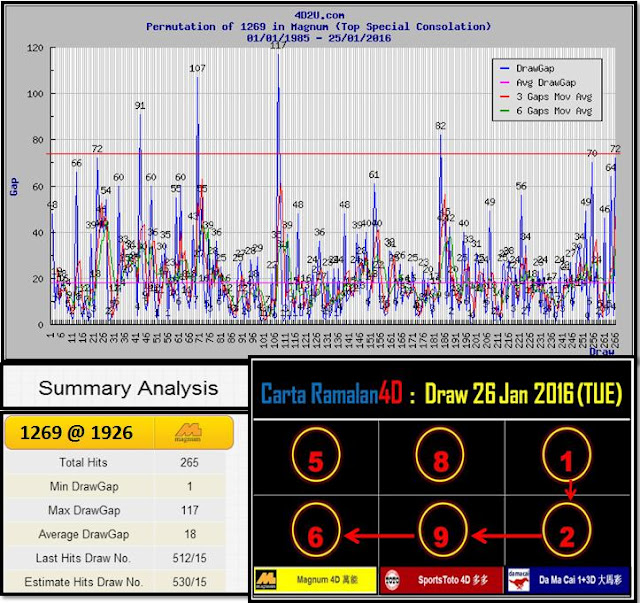Click the blue DrawGap legend swatch
The width and height of the screenshot is (640, 603).
click(505, 69)
